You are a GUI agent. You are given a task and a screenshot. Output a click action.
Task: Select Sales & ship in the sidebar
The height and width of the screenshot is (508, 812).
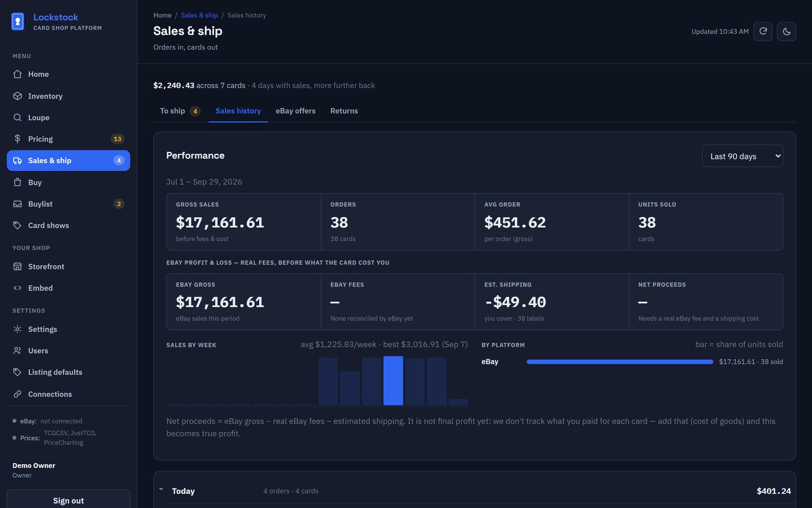[69, 161]
